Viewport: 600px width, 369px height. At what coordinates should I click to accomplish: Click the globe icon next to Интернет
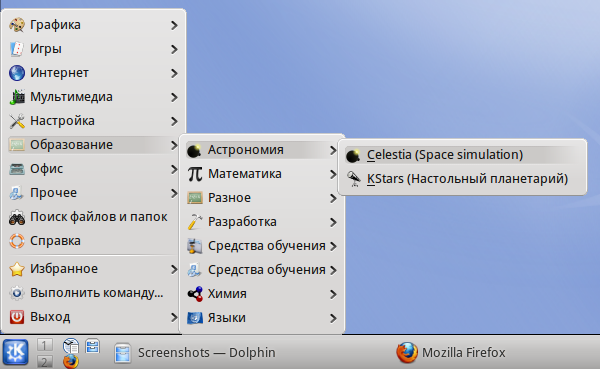point(17,73)
